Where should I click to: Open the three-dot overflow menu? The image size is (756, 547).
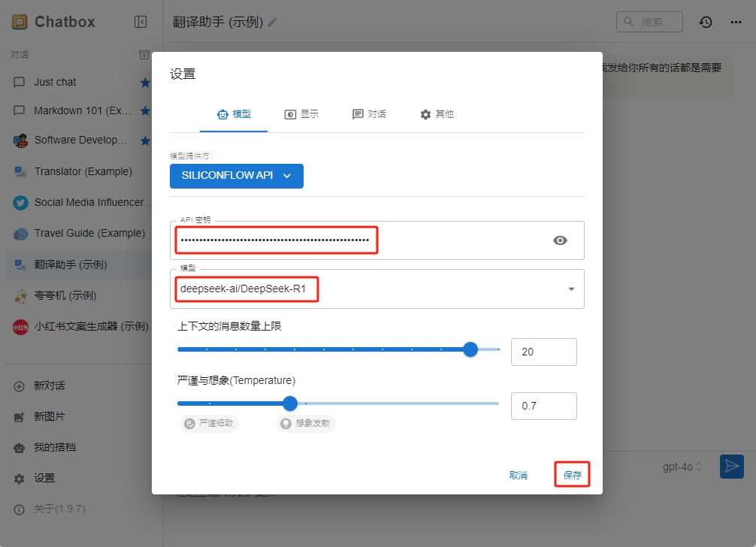click(735, 22)
